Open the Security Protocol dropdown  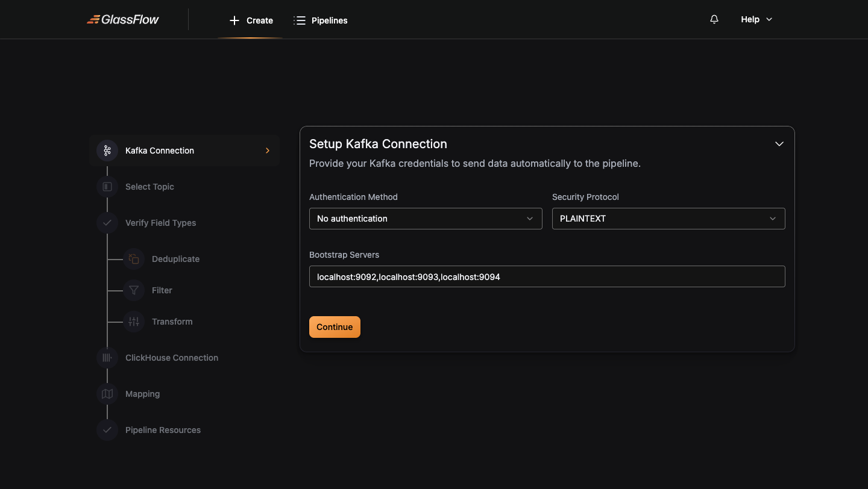(x=668, y=219)
